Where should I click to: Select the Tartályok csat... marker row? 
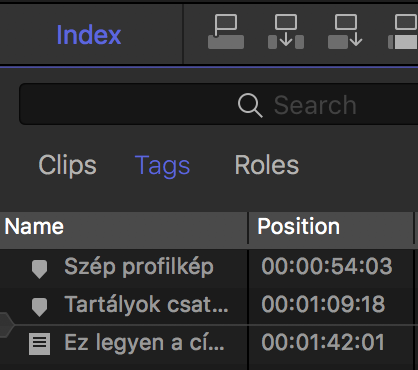pyautogui.click(x=209, y=306)
